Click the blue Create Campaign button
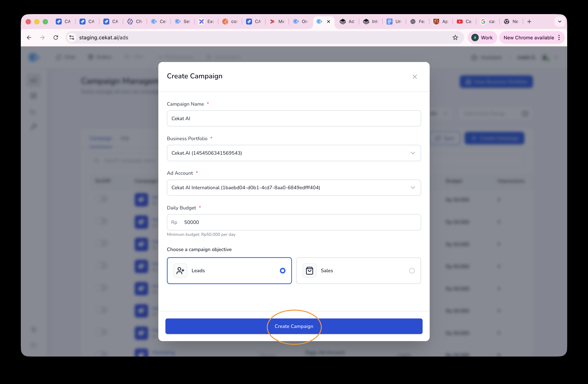Image resolution: width=588 pixels, height=384 pixels. tap(294, 326)
